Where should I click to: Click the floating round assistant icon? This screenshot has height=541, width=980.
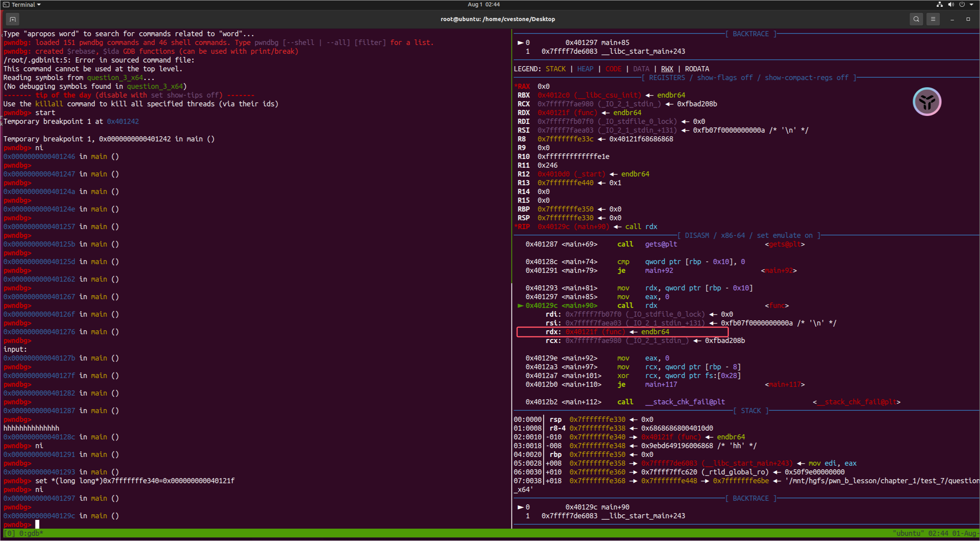click(927, 102)
